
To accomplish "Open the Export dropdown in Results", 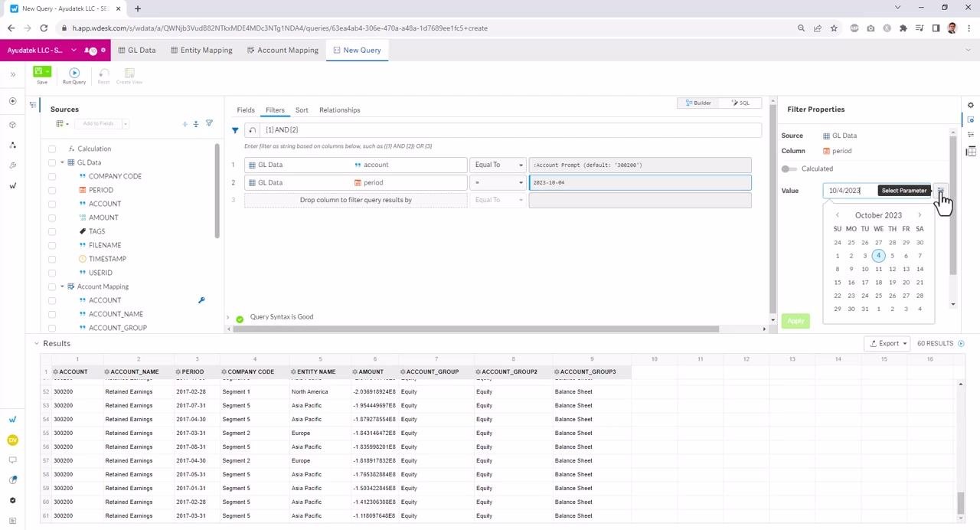I will pos(887,344).
